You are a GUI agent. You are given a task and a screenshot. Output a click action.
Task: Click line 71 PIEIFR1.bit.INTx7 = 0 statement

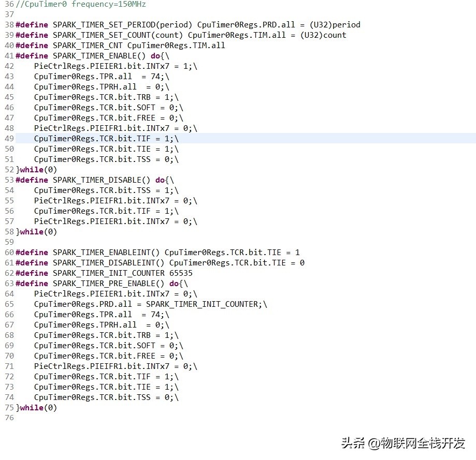click(116, 366)
